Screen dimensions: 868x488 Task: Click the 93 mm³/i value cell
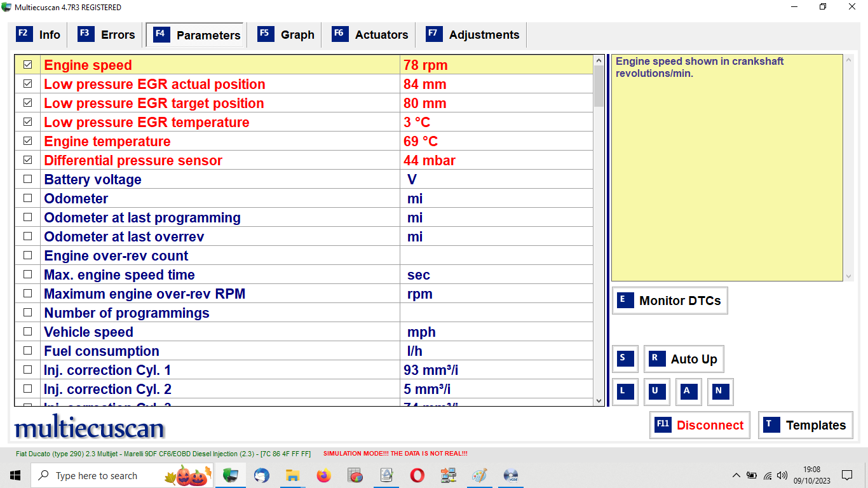point(496,370)
